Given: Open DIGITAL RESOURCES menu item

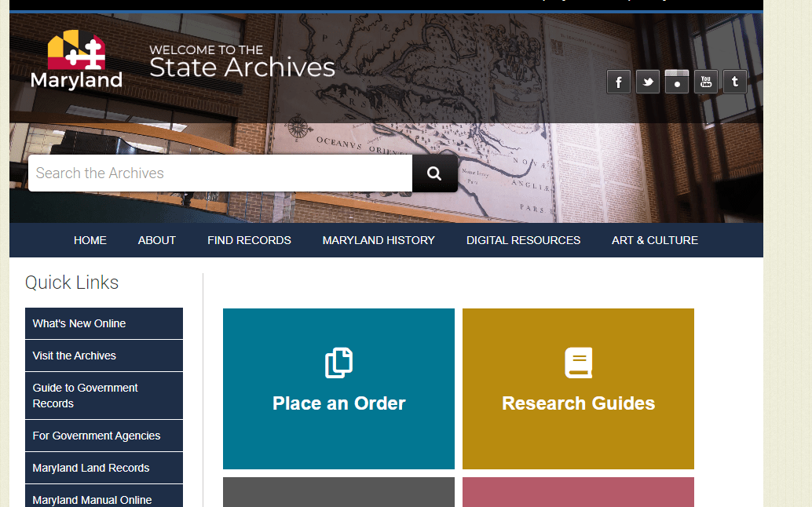Looking at the screenshot, I should [x=523, y=240].
